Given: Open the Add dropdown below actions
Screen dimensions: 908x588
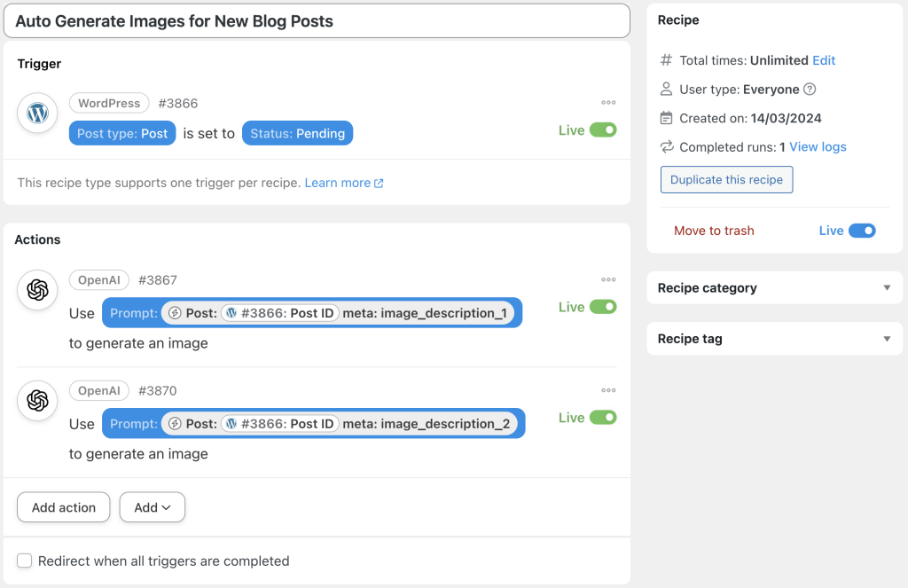Looking at the screenshot, I should coord(152,506).
